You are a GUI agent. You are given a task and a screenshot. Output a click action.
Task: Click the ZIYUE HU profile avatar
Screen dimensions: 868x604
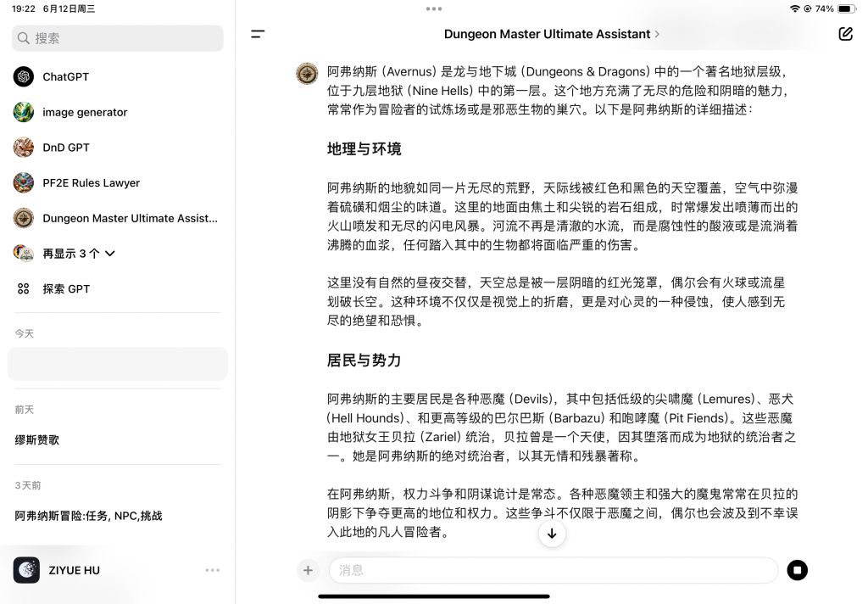pos(26,570)
